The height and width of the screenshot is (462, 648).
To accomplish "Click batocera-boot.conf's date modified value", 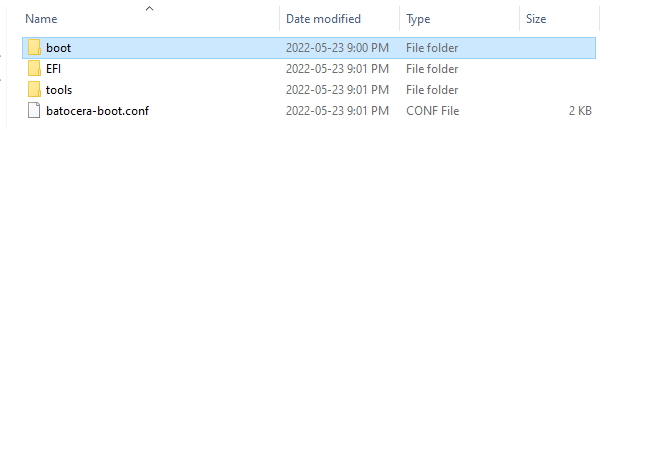I will (337, 111).
